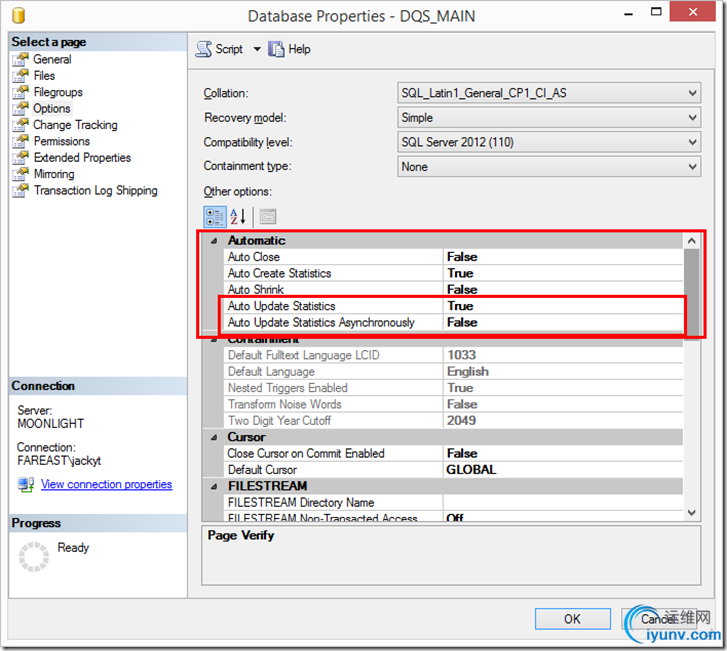This screenshot has width=727, height=651.
Task: Click the Change Tracking page icon
Action: coord(20,125)
